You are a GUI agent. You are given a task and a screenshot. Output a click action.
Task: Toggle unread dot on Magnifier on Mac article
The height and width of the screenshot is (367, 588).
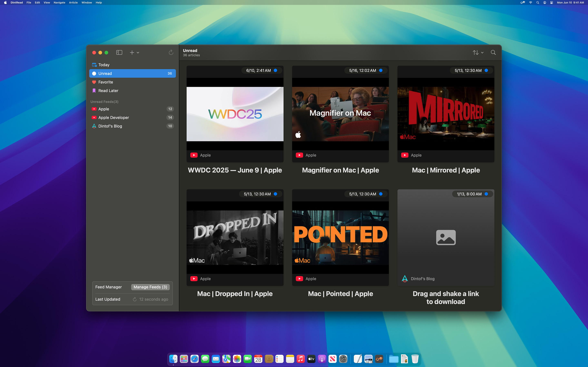(381, 70)
